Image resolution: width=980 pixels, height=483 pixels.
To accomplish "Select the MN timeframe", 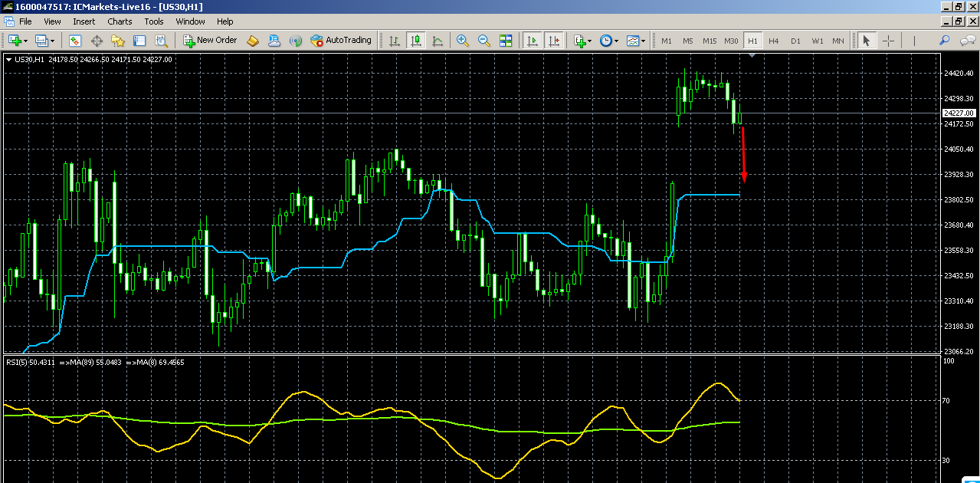I will 838,41.
